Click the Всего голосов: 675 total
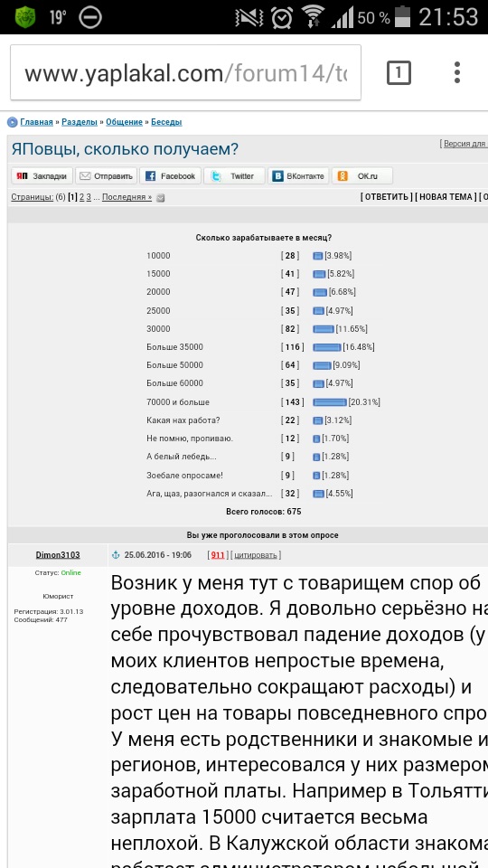This screenshot has height=868, width=488. [x=263, y=512]
